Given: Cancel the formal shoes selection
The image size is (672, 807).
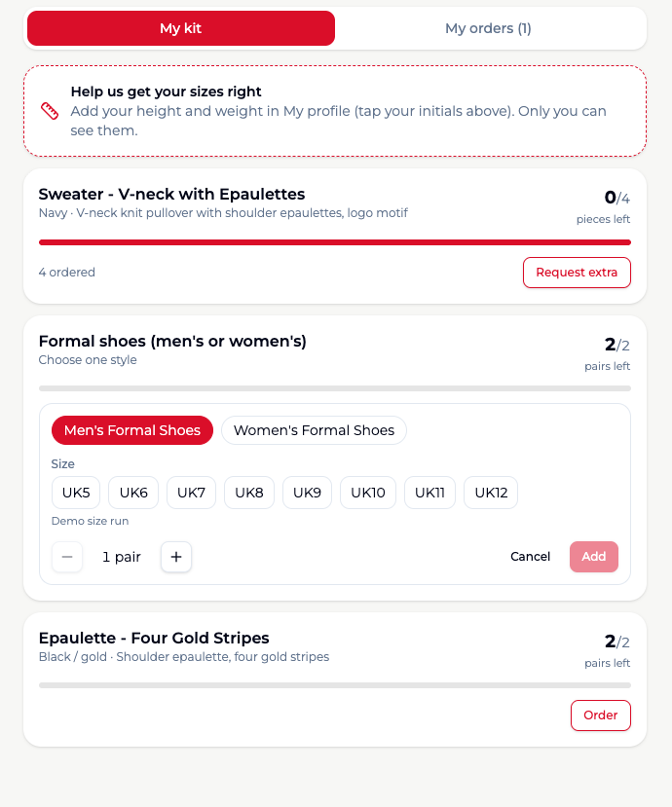Looking at the screenshot, I should click(530, 557).
